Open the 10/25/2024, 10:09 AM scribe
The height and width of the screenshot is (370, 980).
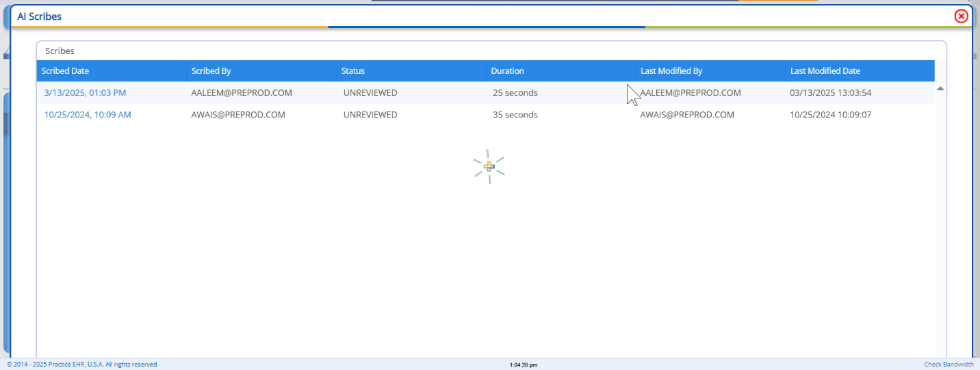click(88, 115)
